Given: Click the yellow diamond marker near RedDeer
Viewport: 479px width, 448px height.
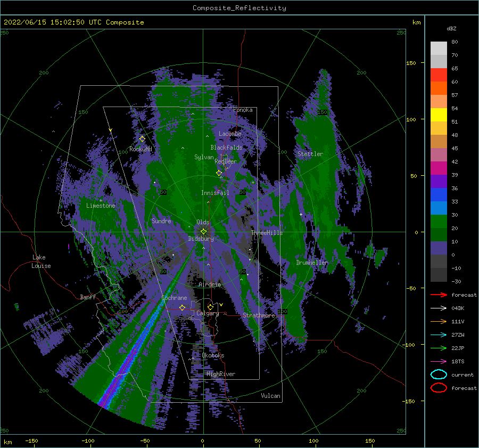Looking at the screenshot, I should 219,173.
